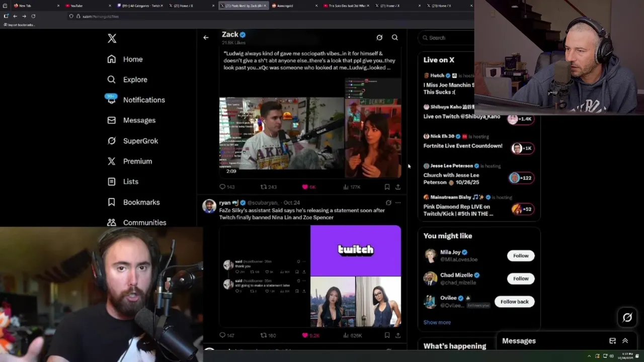This screenshot has height=362, width=644.
Task: Click the X logo in the sidebar
Action: (x=112, y=39)
